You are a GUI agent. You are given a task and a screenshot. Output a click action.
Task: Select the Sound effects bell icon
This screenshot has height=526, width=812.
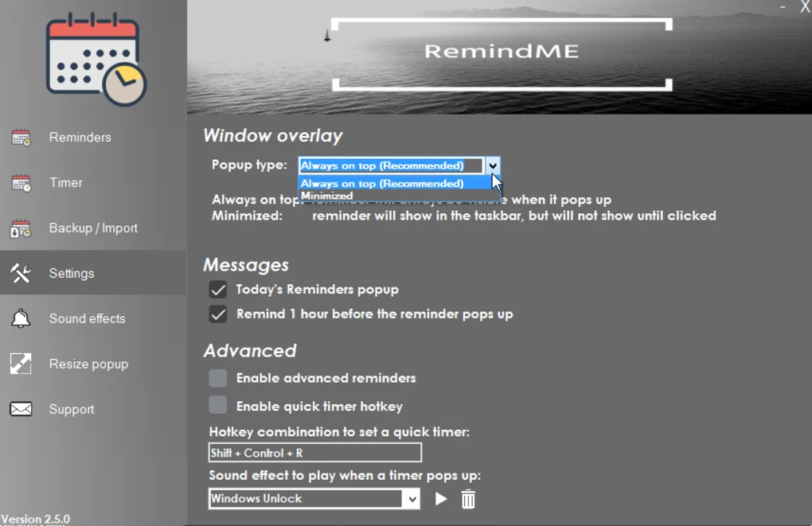(19, 318)
